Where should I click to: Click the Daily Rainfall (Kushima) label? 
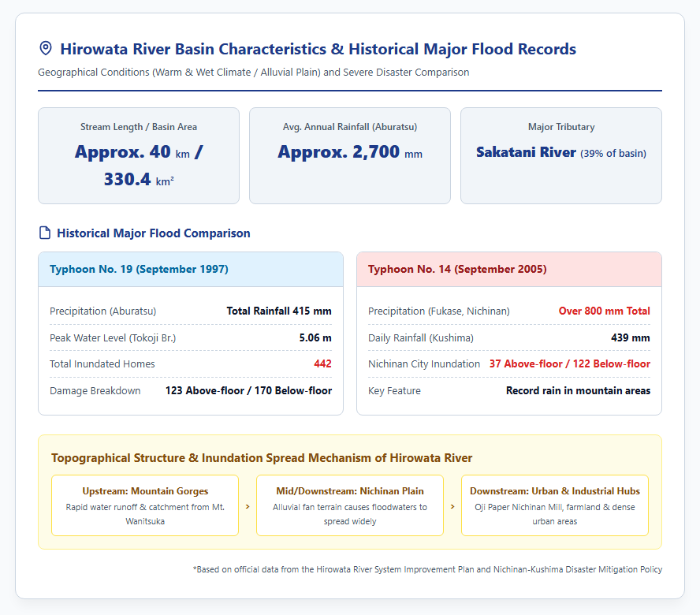click(420, 337)
